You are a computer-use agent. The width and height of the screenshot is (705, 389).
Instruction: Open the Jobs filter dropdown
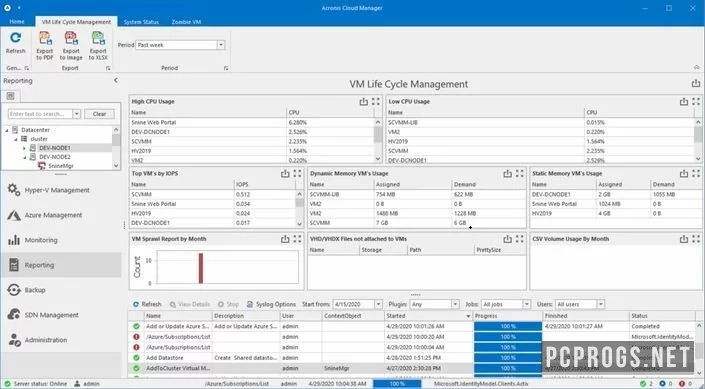(x=527, y=304)
